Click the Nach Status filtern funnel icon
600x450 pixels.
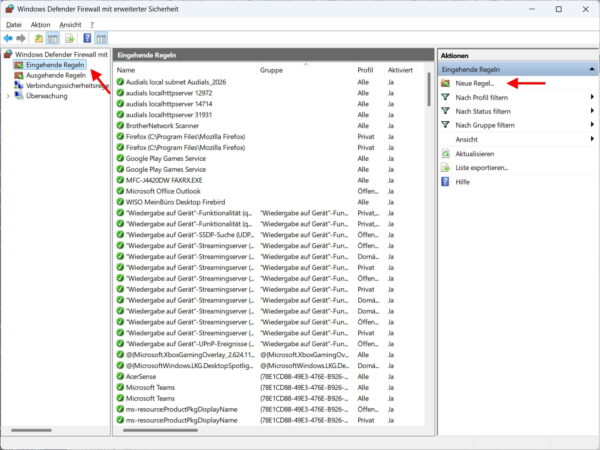tap(445, 111)
